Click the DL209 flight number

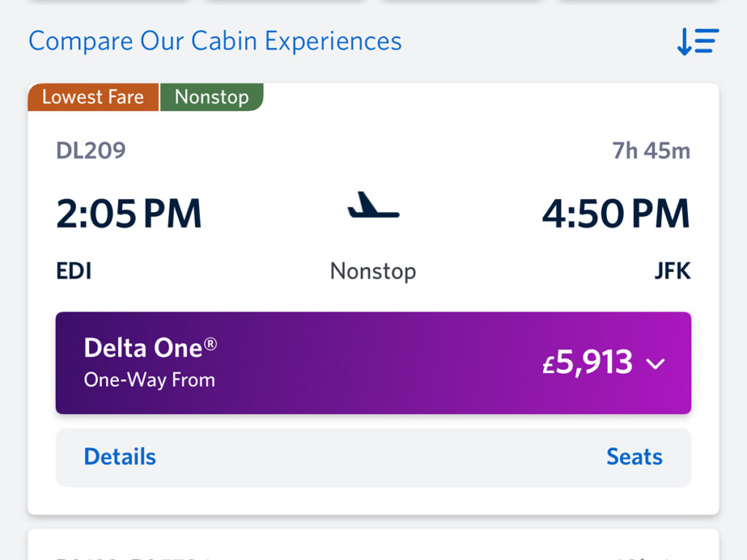point(92,149)
